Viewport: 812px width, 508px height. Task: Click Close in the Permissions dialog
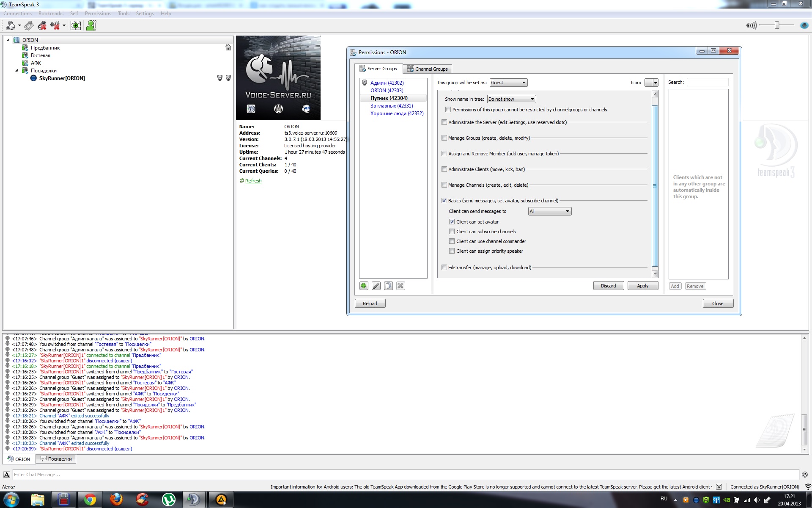point(718,304)
